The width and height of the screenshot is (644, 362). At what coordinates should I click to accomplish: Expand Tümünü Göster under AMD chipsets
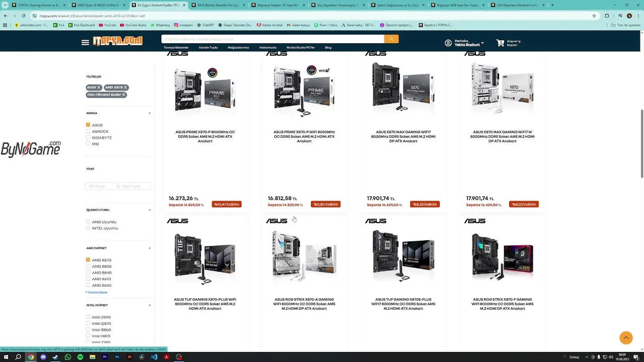point(97,292)
